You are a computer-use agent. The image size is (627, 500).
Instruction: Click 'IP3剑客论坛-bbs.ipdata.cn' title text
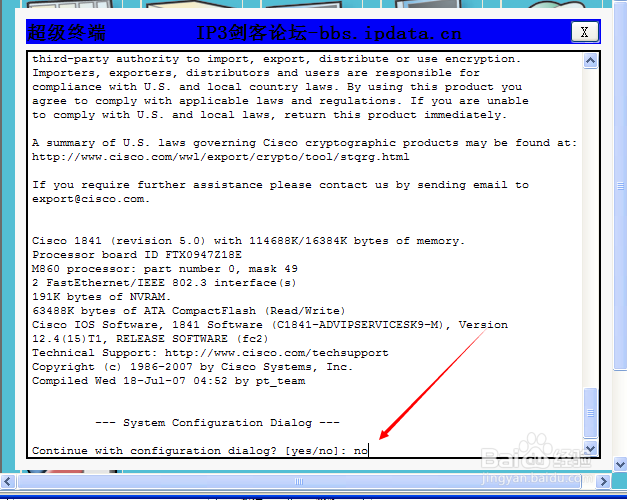point(329,32)
